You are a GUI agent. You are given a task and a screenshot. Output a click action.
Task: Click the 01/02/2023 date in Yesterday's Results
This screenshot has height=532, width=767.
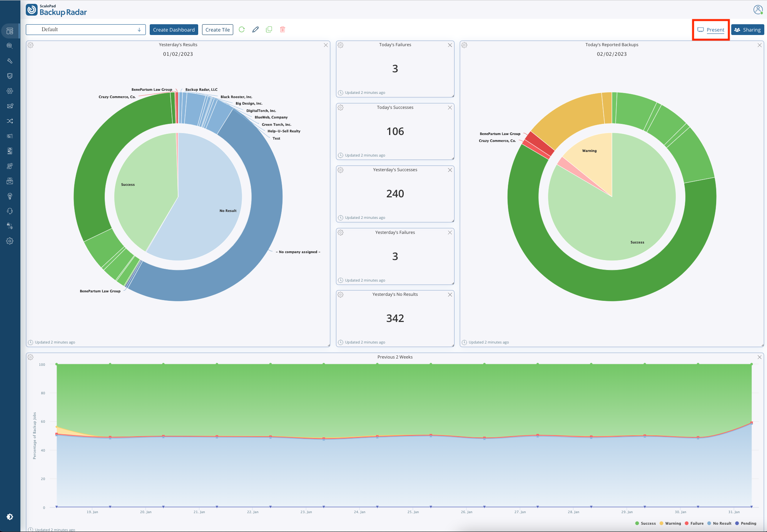[x=178, y=54]
